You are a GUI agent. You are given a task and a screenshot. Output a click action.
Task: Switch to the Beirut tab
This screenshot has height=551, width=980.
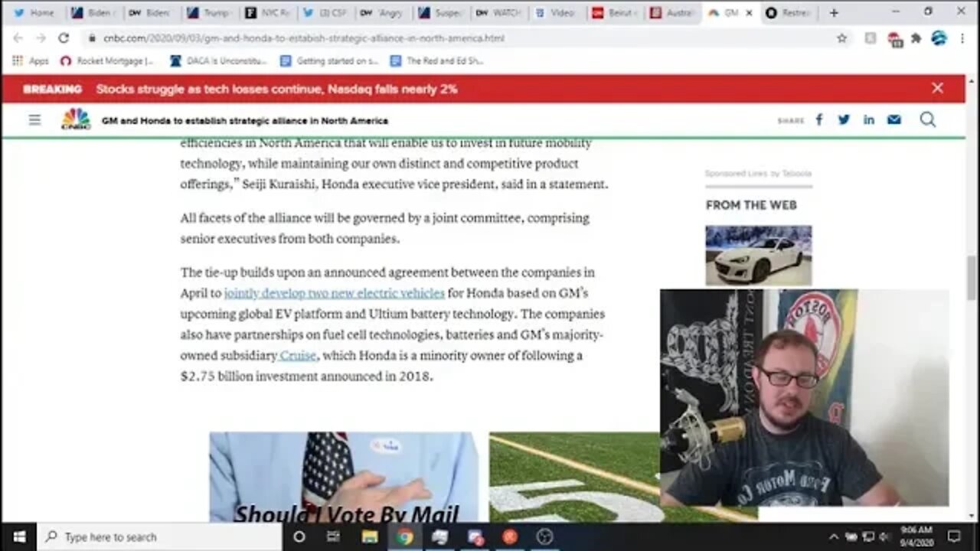(615, 13)
